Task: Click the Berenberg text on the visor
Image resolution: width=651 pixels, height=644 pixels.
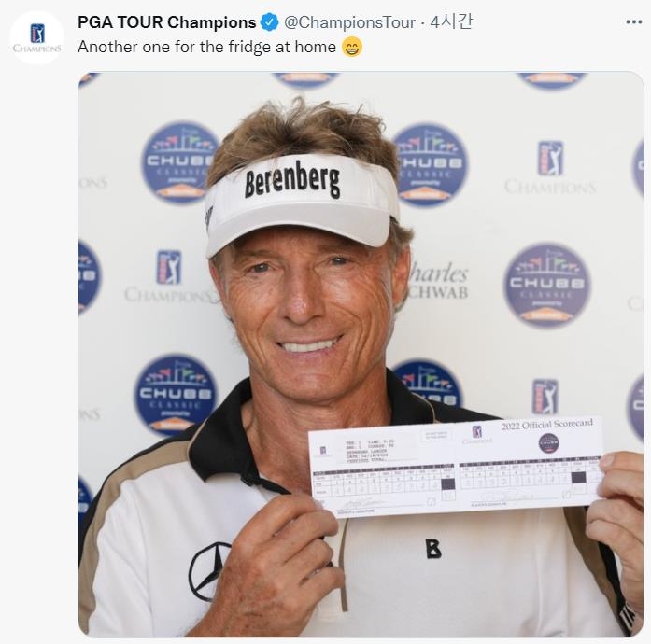Action: coord(292,182)
